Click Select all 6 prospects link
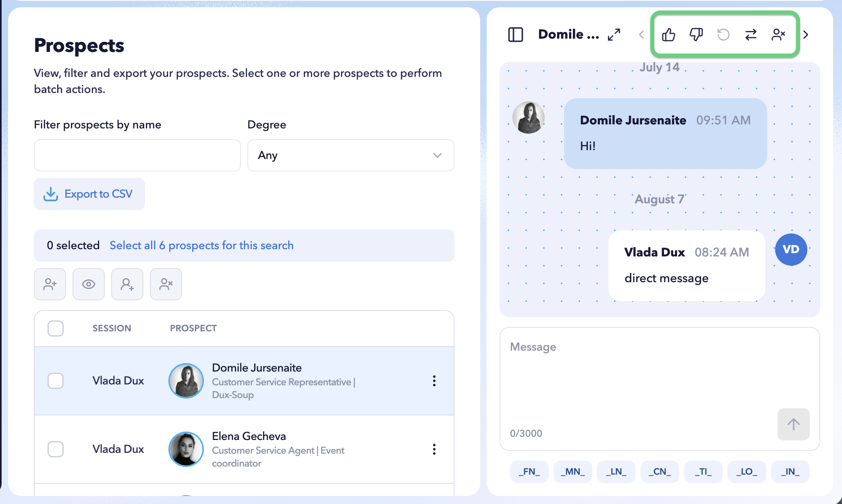Screen dimensions: 842x504 201,246
